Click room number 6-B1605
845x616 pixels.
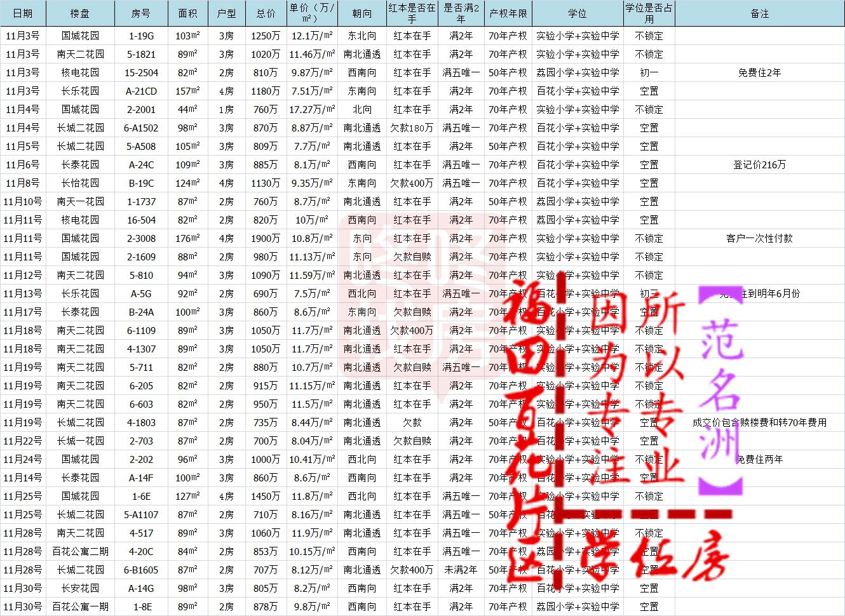tap(141, 570)
